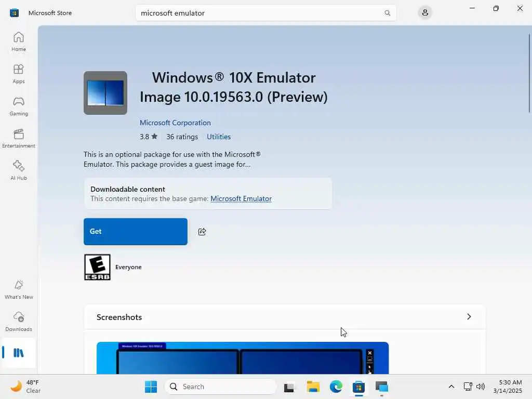Open File Explorer from the taskbar

coord(313,387)
